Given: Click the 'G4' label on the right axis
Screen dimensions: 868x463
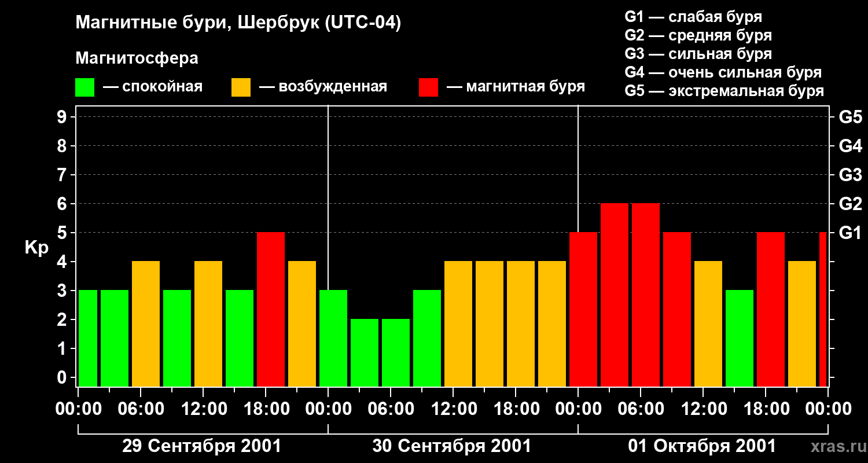Looking at the screenshot, I should (x=851, y=146).
